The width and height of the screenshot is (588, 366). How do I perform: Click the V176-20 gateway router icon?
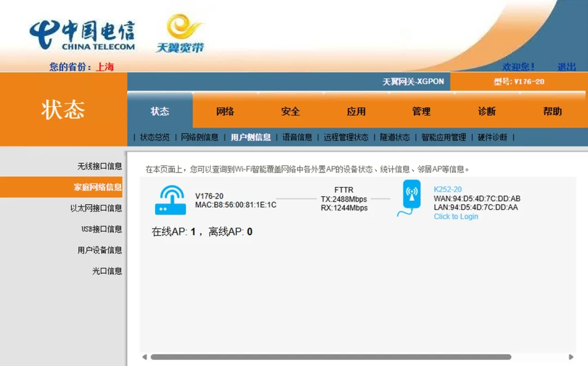click(170, 200)
